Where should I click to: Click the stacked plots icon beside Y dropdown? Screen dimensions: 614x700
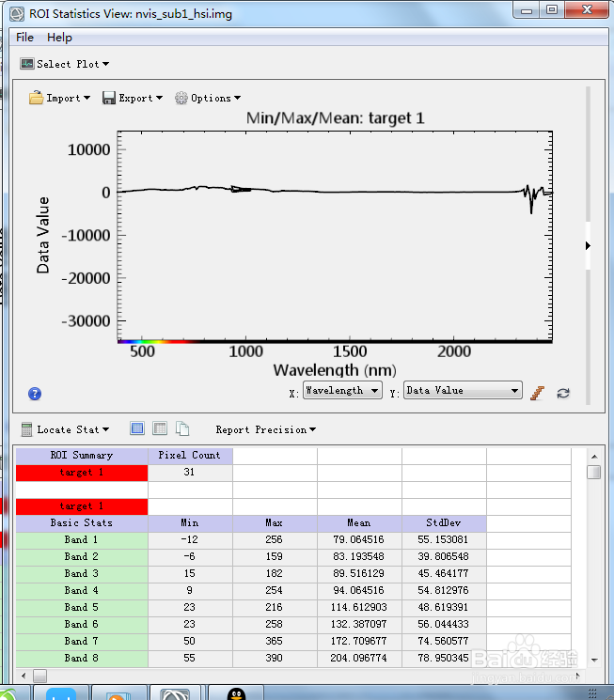(537, 393)
